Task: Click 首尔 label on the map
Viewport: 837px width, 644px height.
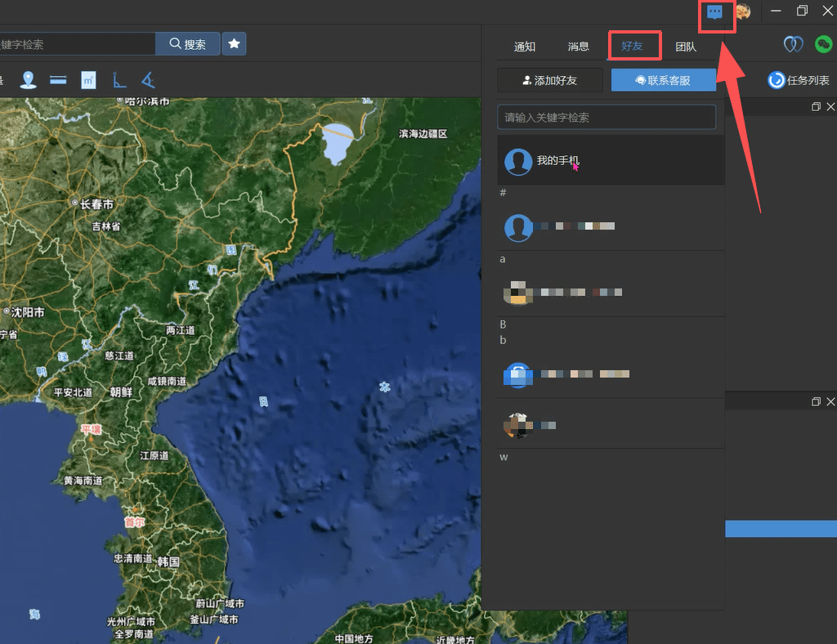Action: pos(134,522)
